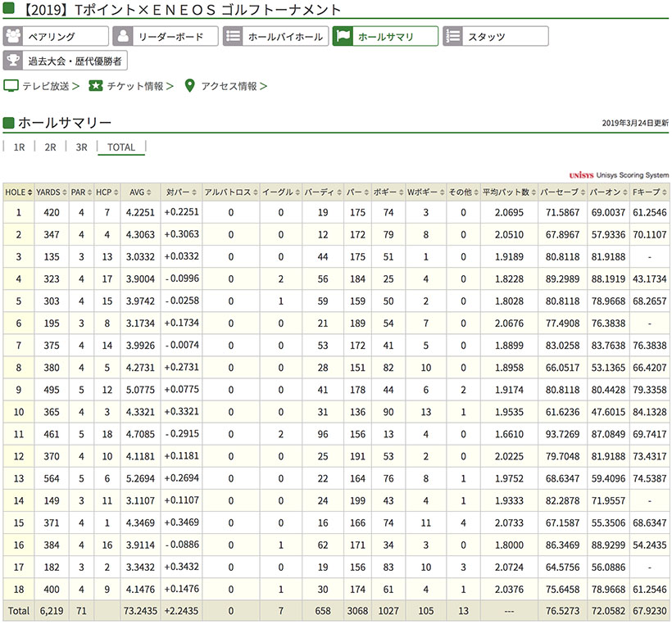Viewport: 672px width, 624px height.
Task: Click the trophy icon for past winners
Action: [x=13, y=61]
